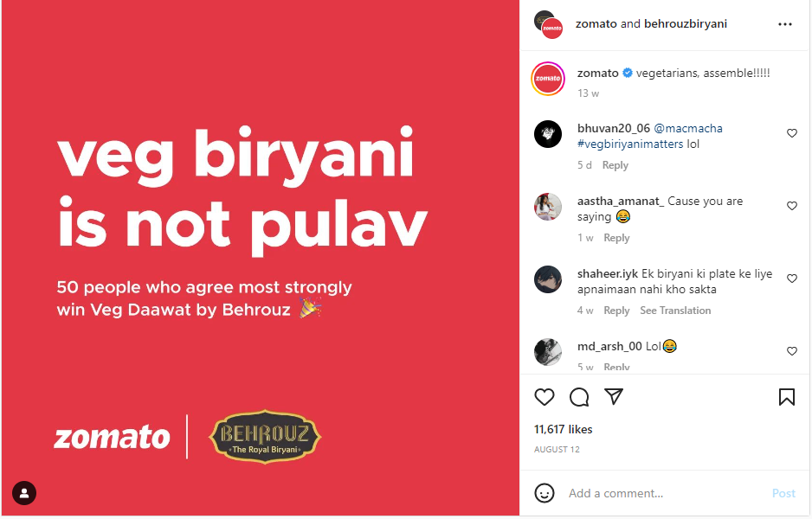Open the @macmacha mention
This screenshot has height=519, width=812.
coord(688,128)
